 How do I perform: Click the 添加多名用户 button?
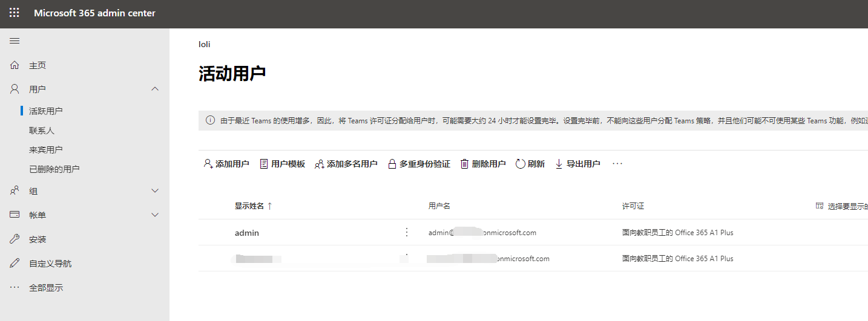[346, 164]
